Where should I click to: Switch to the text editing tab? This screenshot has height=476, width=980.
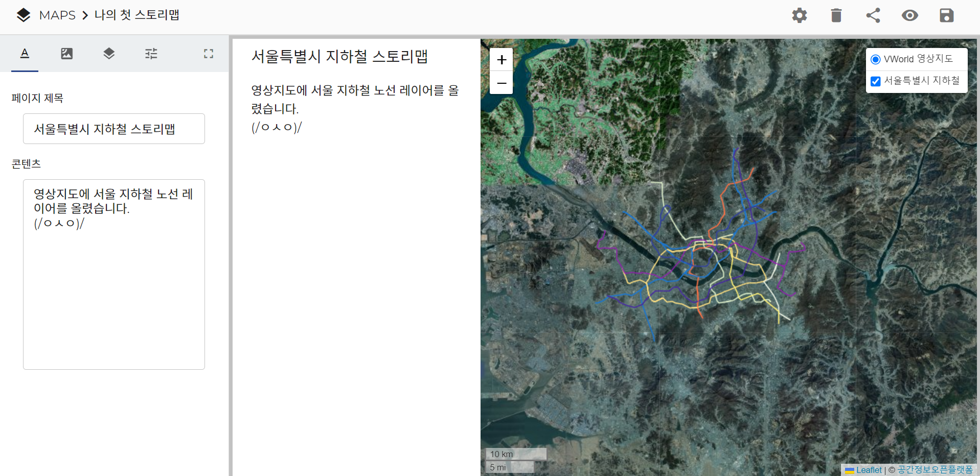click(x=25, y=54)
